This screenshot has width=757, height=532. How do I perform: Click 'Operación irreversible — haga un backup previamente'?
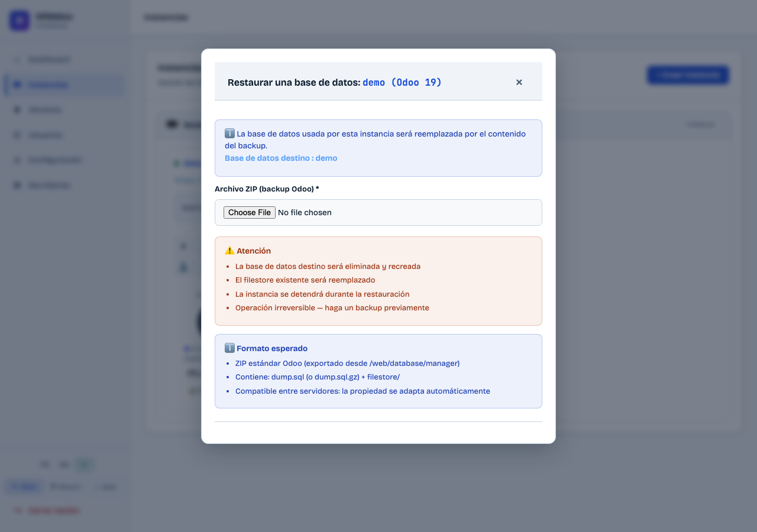click(x=332, y=308)
